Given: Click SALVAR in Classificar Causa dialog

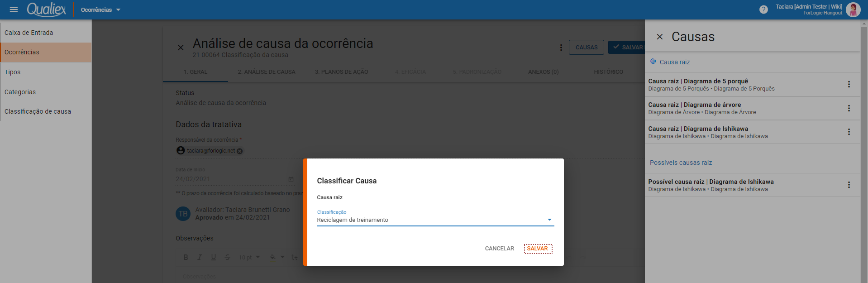Looking at the screenshot, I should 537,249.
